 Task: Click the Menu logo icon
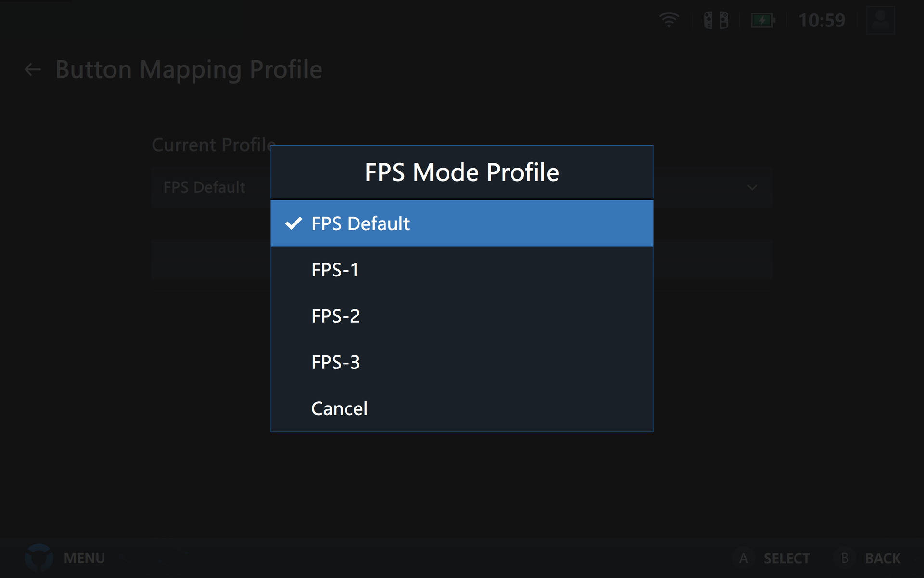click(x=38, y=558)
